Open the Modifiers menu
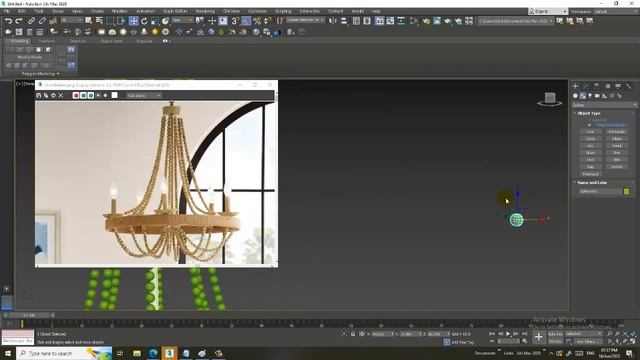640x360 pixels. (x=120, y=11)
